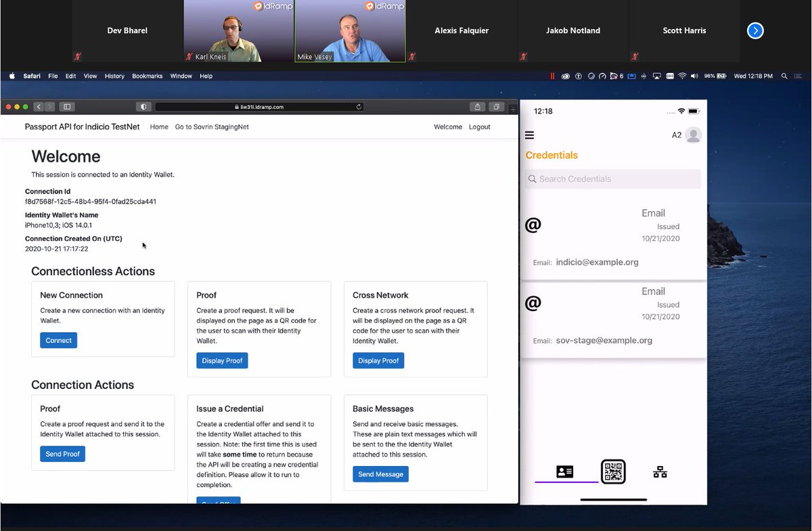
Task: Reload the page with the refresh icon
Action: pyautogui.click(x=359, y=107)
